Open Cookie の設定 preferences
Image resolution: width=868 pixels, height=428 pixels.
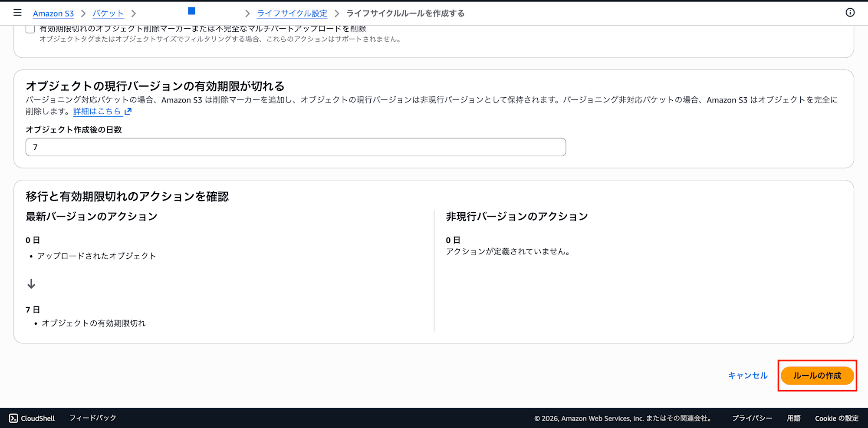(837, 418)
